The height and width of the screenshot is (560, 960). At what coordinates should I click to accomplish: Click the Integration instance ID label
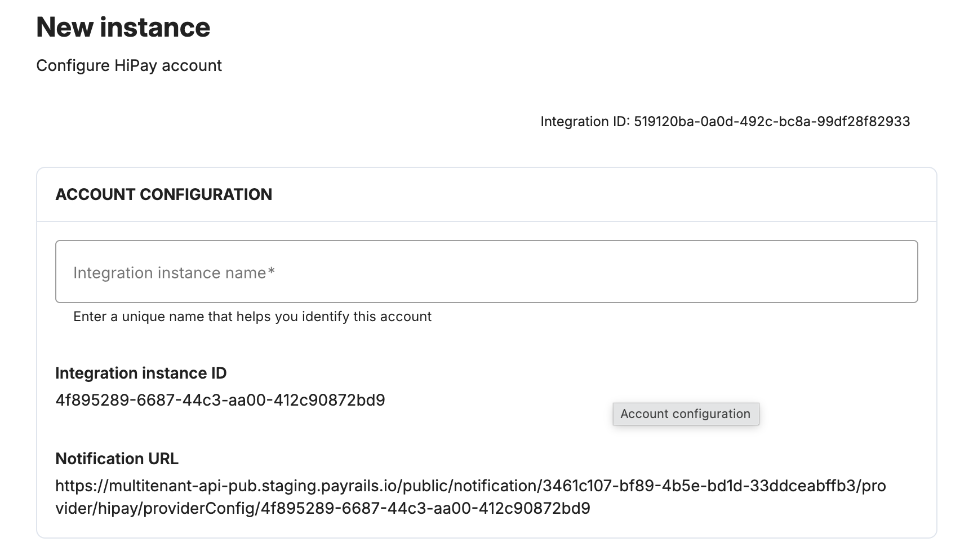tap(141, 373)
